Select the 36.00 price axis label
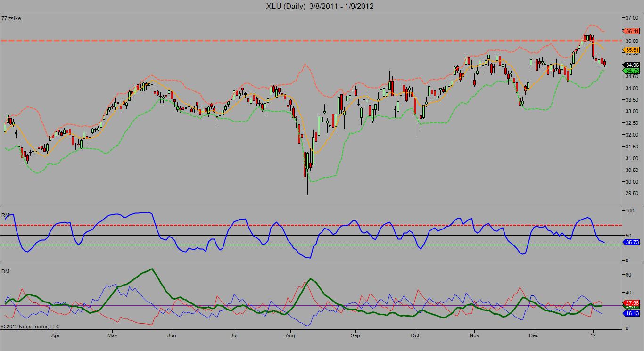Image resolution: width=644 pixels, height=351 pixels. point(632,41)
